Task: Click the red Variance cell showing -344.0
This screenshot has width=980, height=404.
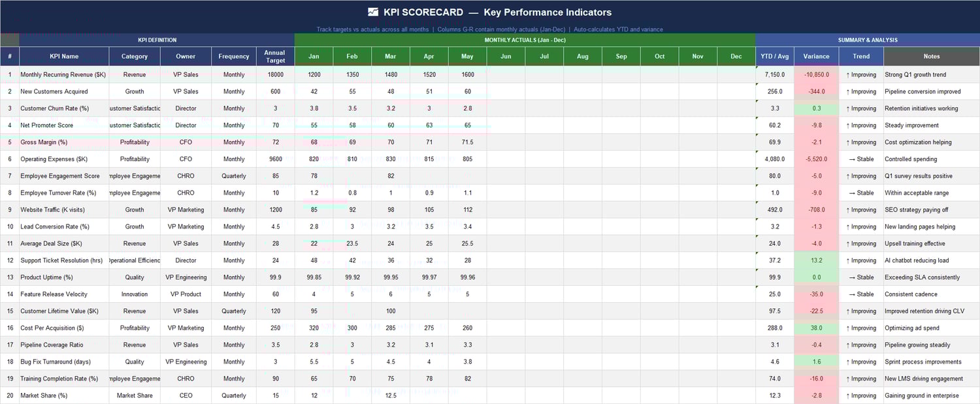Action: (816, 91)
